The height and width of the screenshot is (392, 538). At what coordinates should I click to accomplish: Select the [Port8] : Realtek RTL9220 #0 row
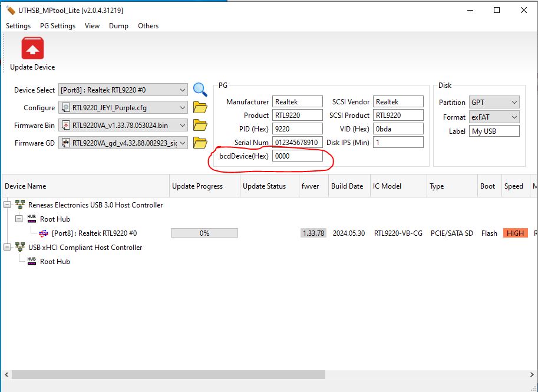(94, 233)
